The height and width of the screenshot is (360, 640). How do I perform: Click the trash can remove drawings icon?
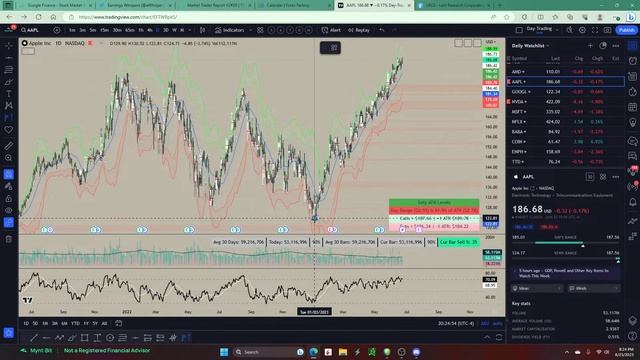(9, 239)
